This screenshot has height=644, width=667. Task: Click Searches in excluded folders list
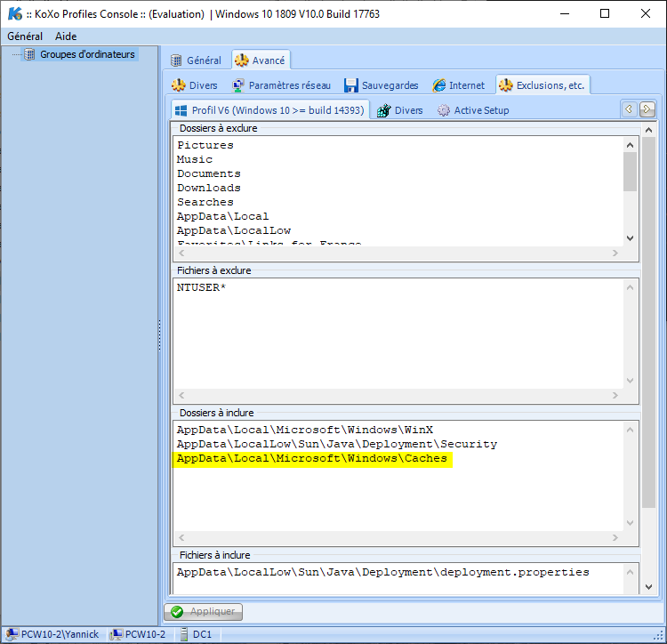tap(205, 202)
